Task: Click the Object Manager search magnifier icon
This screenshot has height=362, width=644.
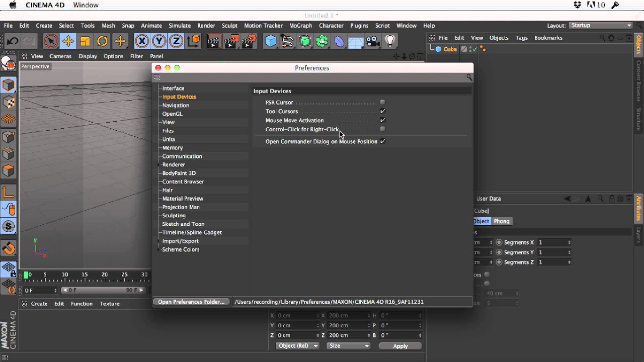Action: (602, 38)
